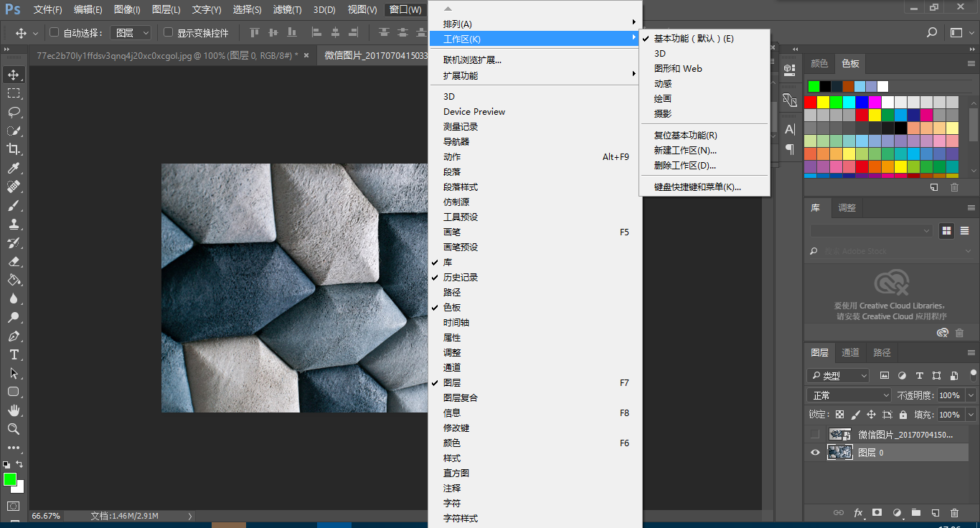Choose 导航器 from the Window menu
Image resolution: width=980 pixels, height=528 pixels.
456,142
